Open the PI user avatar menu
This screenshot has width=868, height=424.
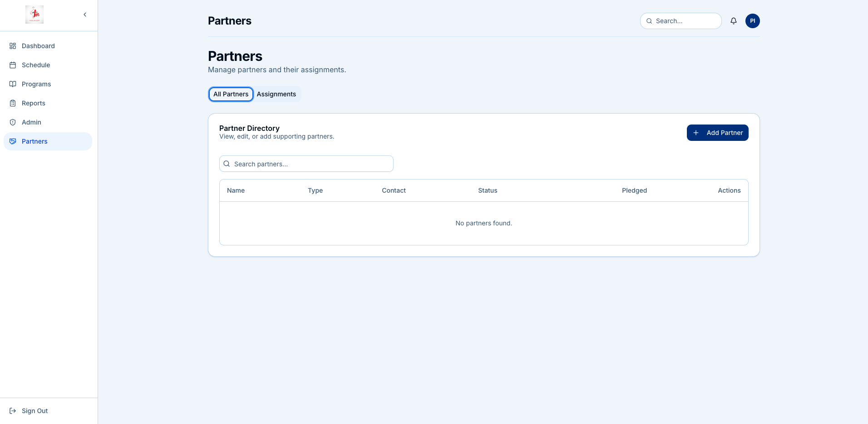coord(752,21)
